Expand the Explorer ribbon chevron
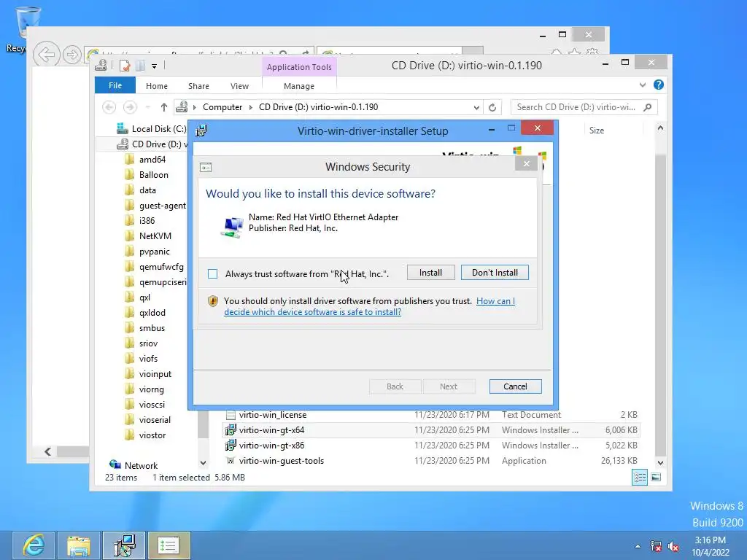The width and height of the screenshot is (747, 560). (643, 85)
